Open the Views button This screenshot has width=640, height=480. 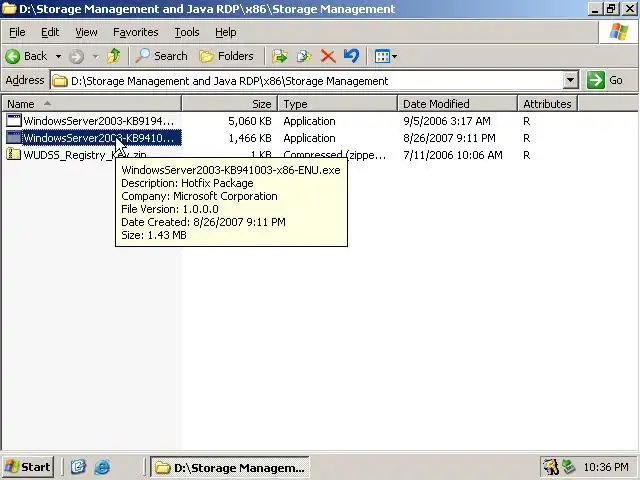[386, 56]
